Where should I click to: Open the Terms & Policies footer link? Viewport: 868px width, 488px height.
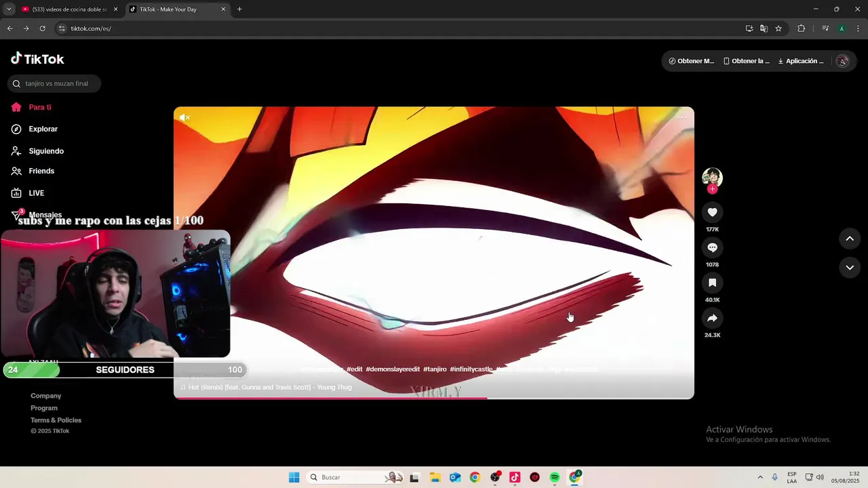(56, 420)
